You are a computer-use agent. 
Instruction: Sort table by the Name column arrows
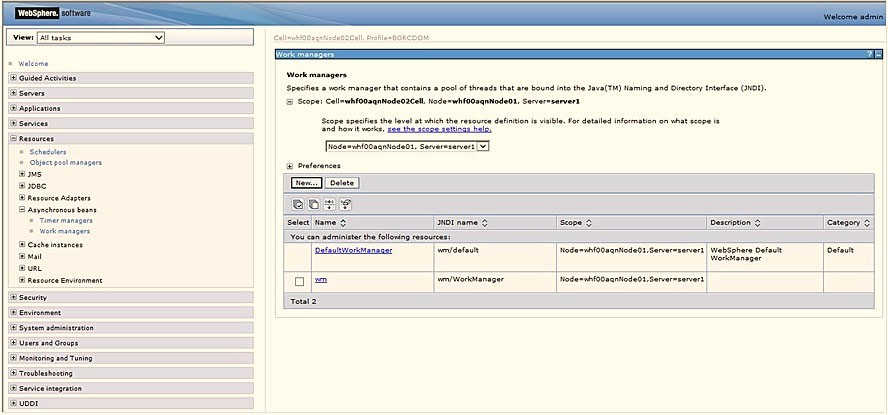point(342,223)
